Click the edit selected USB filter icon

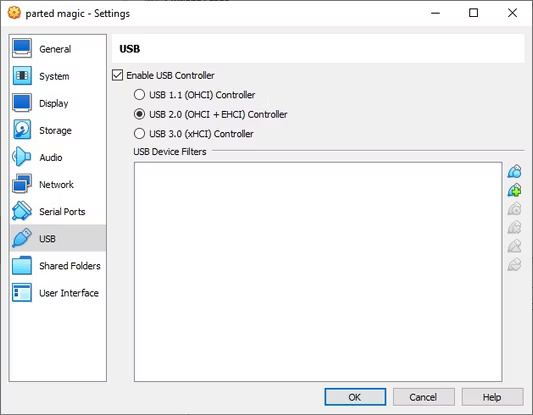514,209
